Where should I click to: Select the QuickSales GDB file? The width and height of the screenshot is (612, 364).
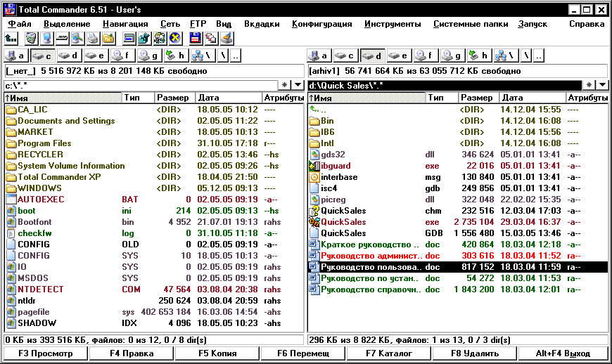[458, 233]
